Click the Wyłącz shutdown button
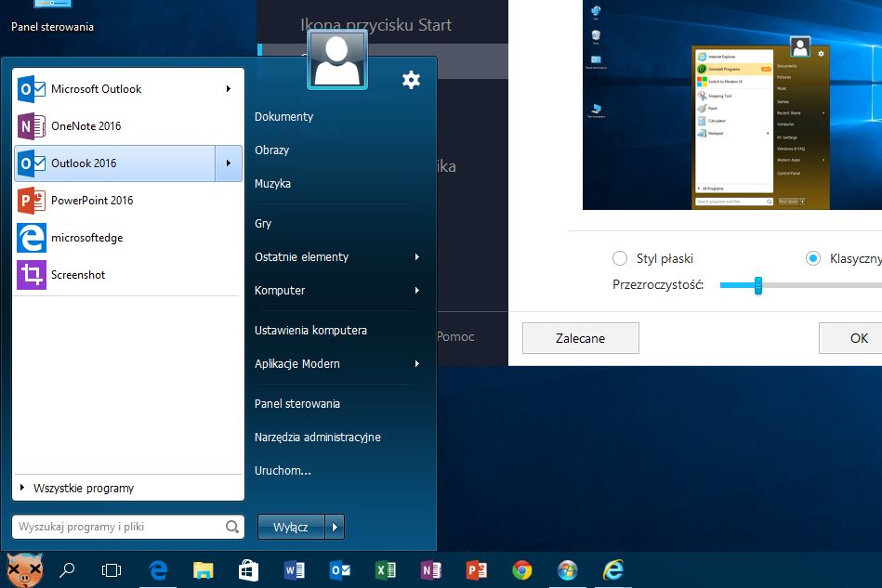Viewport: 882px width, 588px height. coord(291,527)
